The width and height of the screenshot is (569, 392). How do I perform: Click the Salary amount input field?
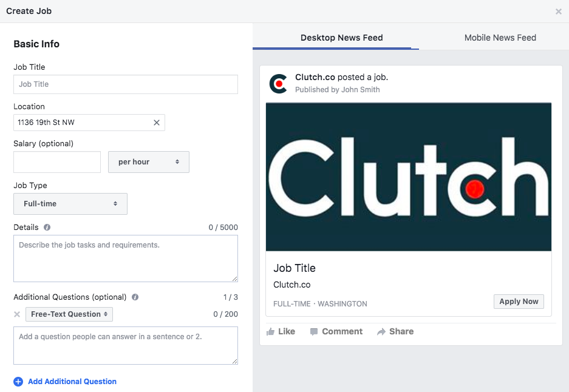pyautogui.click(x=56, y=161)
